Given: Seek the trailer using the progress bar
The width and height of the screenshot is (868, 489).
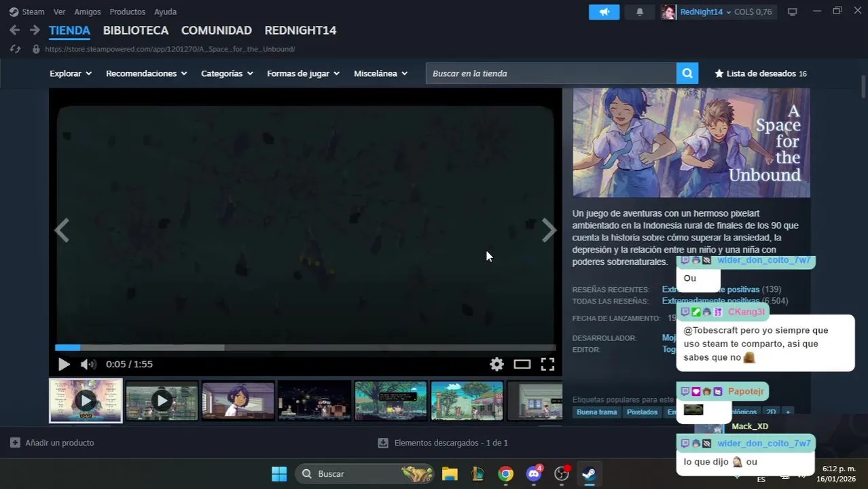Looking at the screenshot, I should tap(306, 348).
